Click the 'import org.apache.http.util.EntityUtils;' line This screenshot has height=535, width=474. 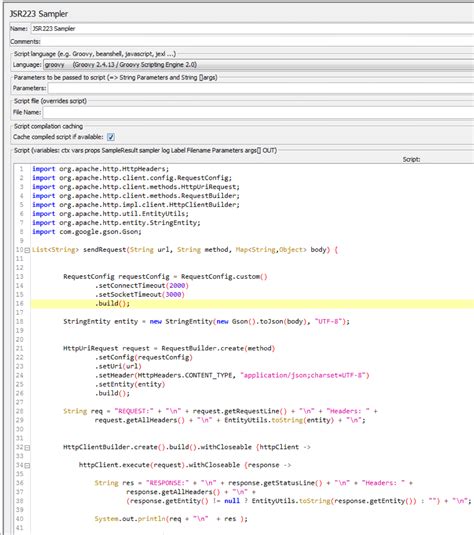click(110, 214)
